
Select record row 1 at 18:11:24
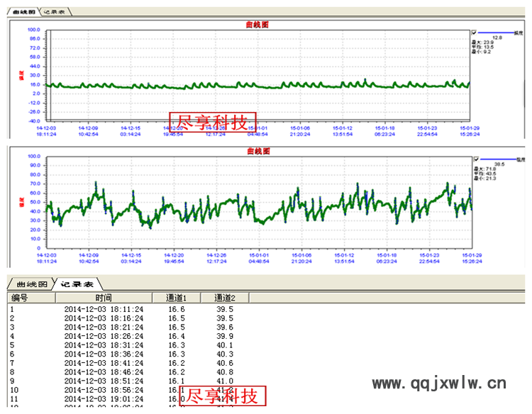[x=104, y=309]
